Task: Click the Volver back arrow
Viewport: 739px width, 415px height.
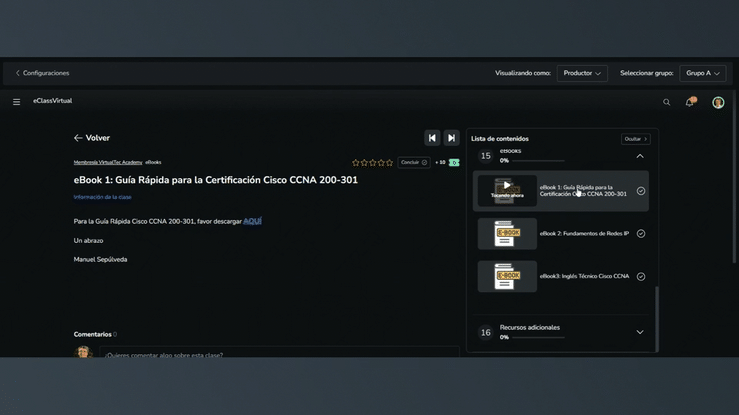Action: point(78,138)
